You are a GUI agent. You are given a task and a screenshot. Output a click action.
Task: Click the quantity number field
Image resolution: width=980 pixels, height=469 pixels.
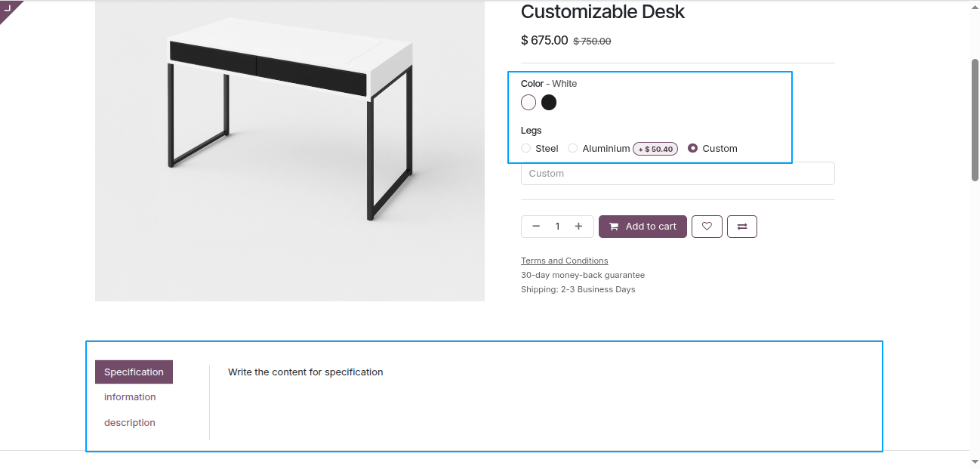(x=557, y=227)
